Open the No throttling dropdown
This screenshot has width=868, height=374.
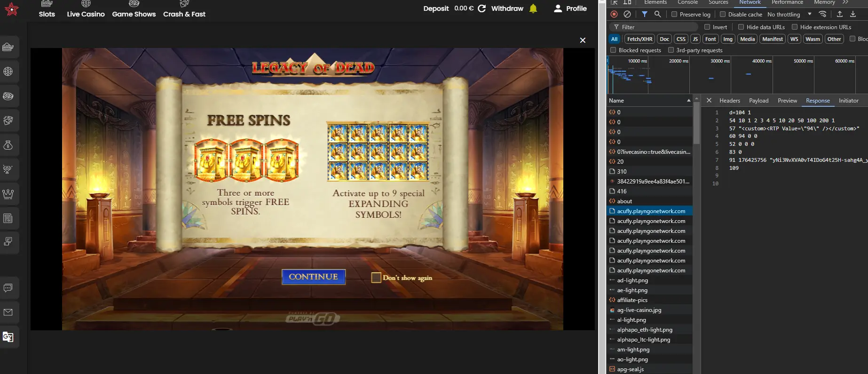(789, 14)
